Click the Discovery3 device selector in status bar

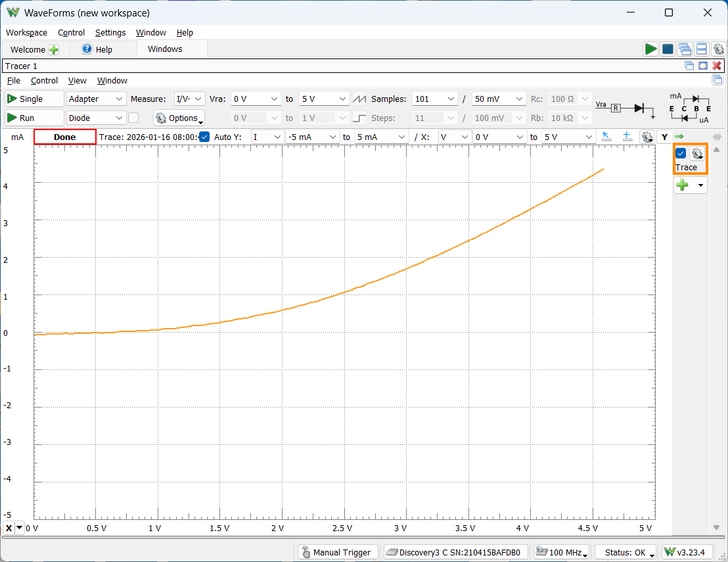[455, 552]
